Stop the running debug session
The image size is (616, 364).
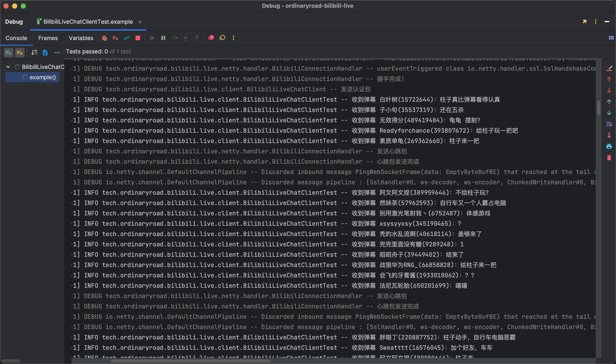click(138, 38)
